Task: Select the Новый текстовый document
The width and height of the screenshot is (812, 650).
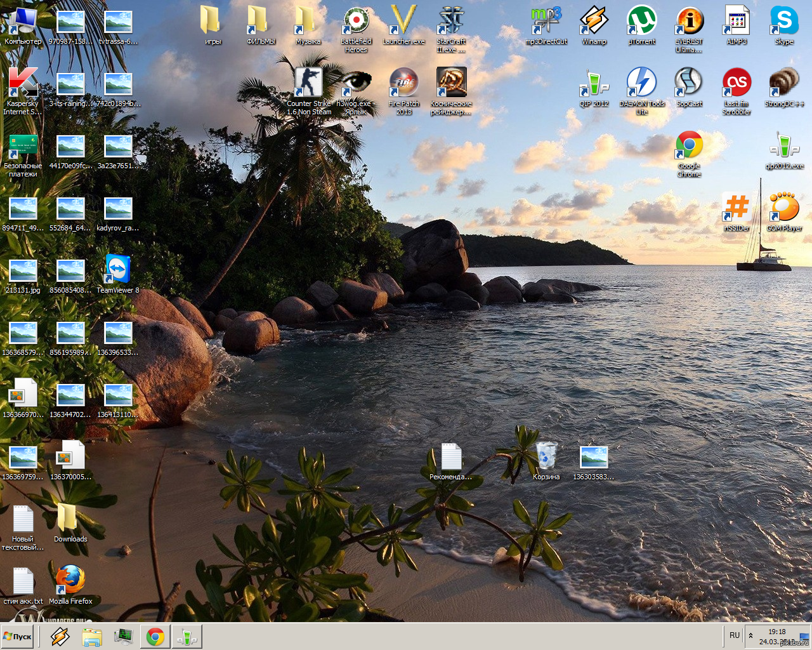Action: click(23, 527)
